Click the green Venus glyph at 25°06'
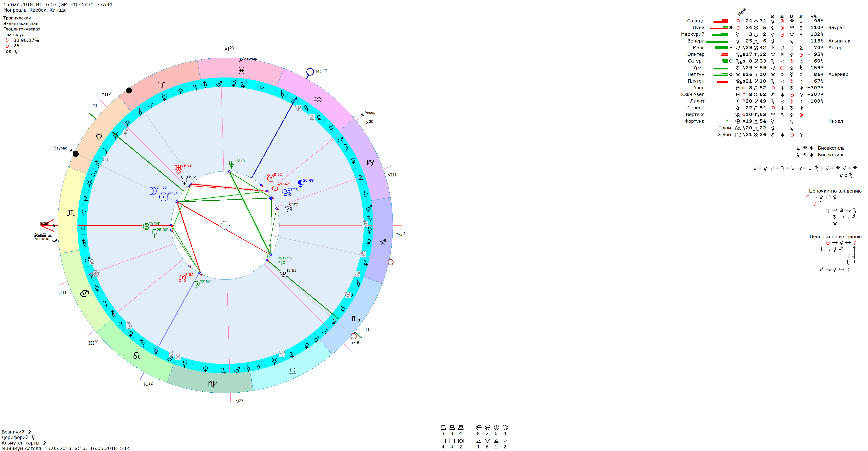Viewport: 868px width, 451px height. coord(154,233)
